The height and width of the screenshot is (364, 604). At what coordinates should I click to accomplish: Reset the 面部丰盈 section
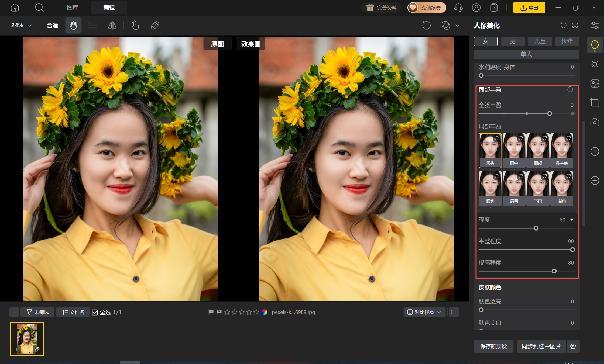(x=570, y=89)
